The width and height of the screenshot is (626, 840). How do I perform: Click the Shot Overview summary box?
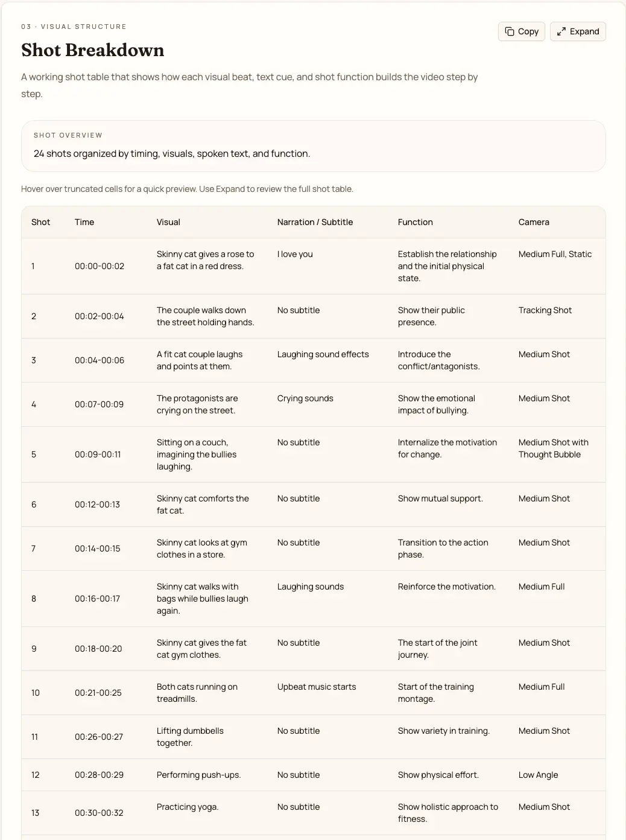coord(313,146)
